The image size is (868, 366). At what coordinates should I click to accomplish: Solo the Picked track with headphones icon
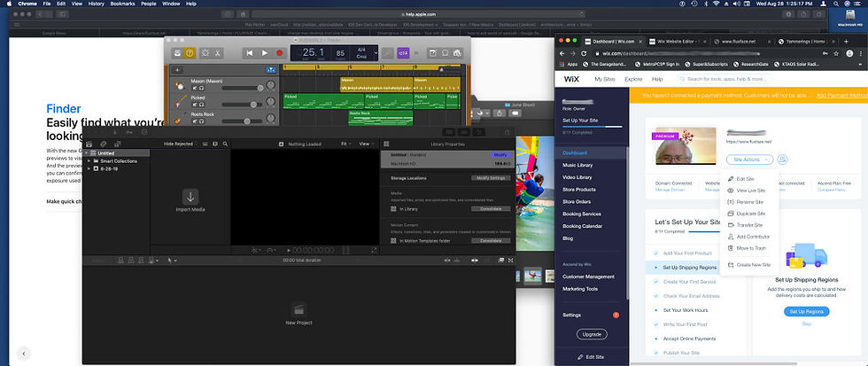[x=202, y=104]
